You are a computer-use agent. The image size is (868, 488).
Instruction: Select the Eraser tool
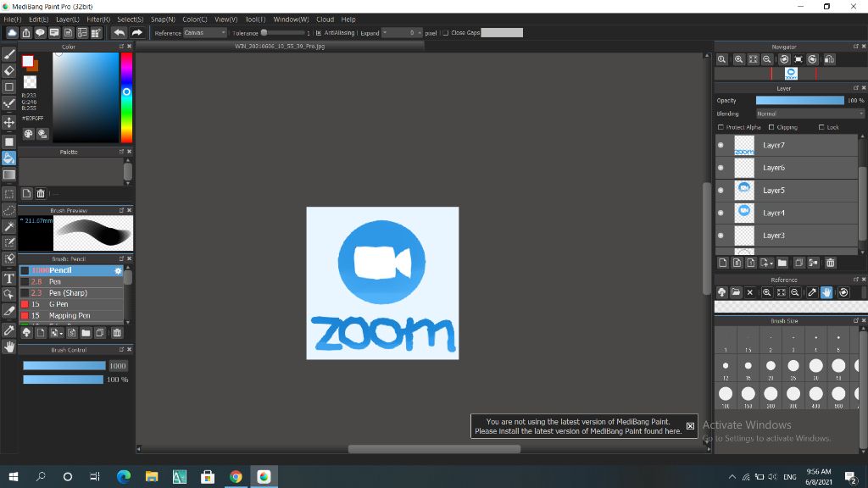click(8, 71)
